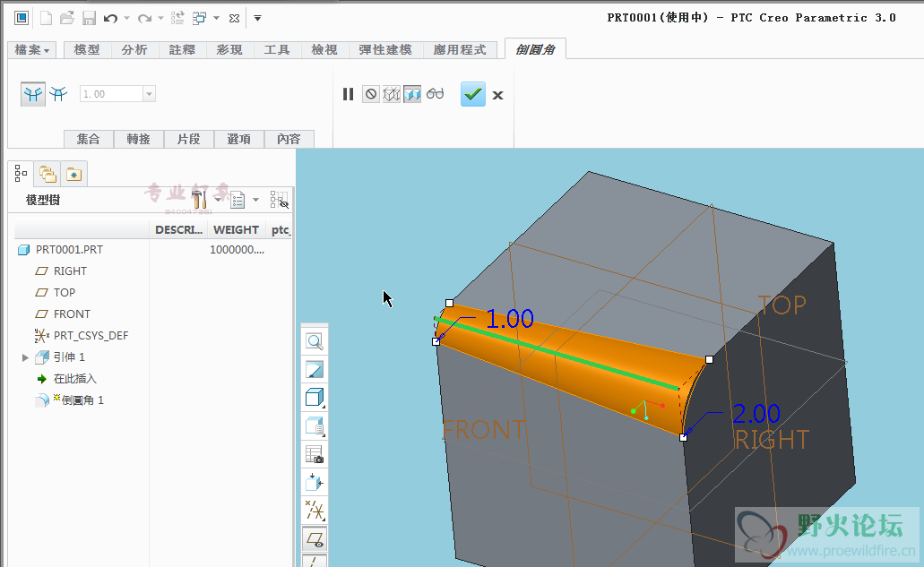924x567 pixels.
Task: Toggle the unattached preview mode
Action: 392,94
